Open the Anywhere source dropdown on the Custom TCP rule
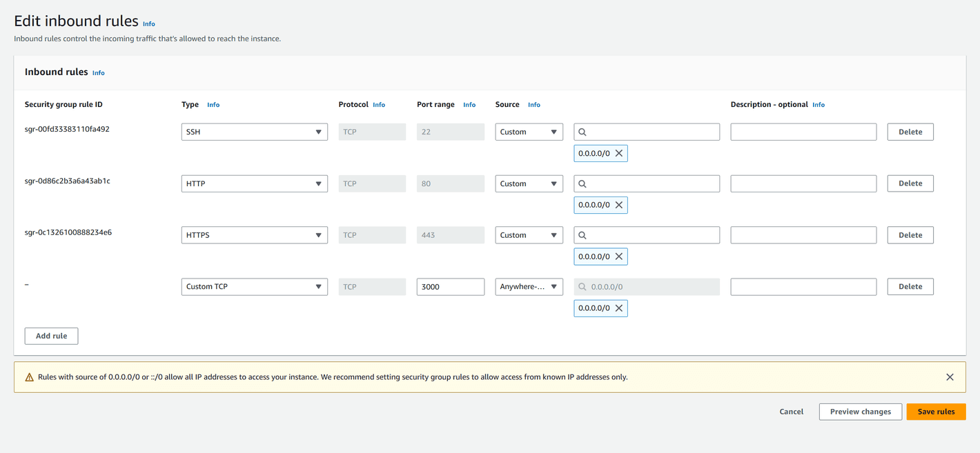The width and height of the screenshot is (980, 453). point(529,287)
